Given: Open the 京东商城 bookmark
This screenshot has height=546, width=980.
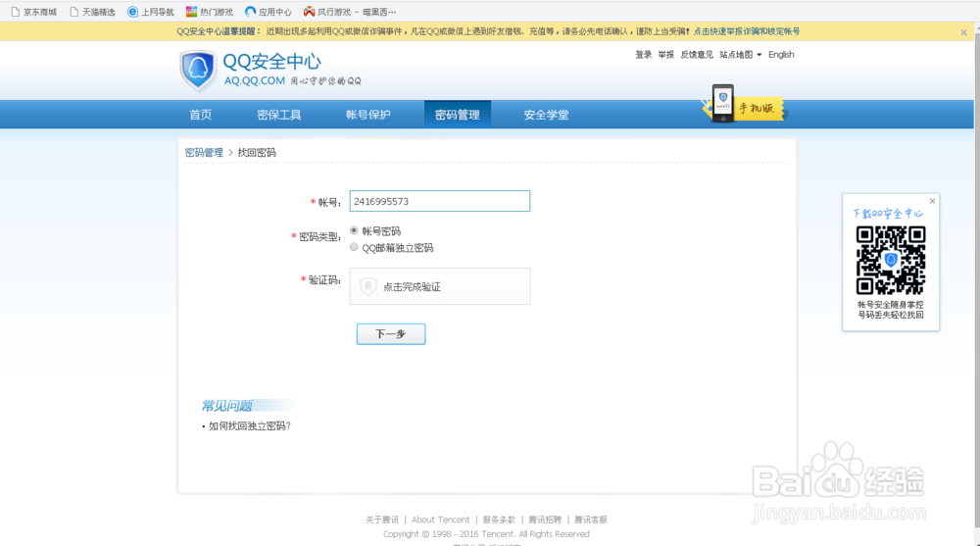Looking at the screenshot, I should click(x=34, y=12).
